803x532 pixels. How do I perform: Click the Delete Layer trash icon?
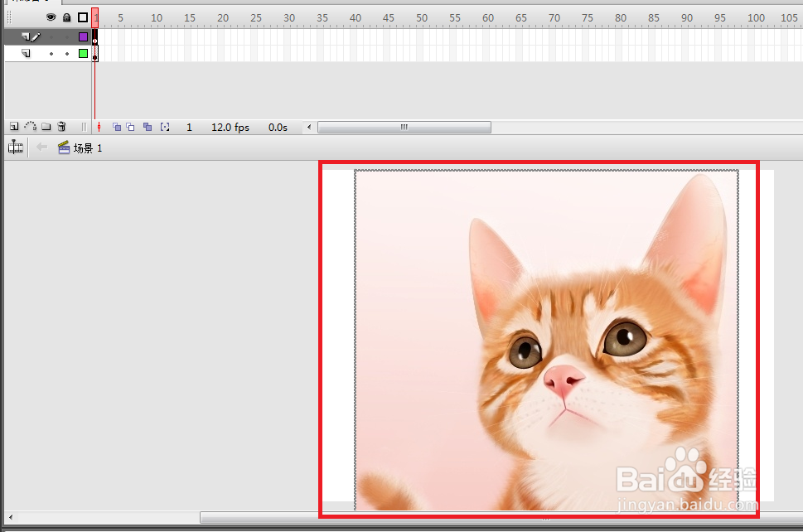click(61, 127)
